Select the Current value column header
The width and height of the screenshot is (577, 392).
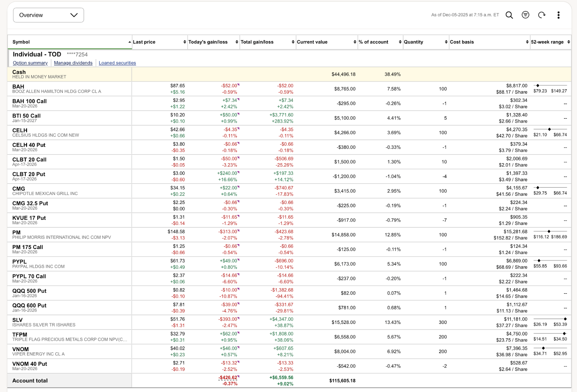tap(312, 42)
